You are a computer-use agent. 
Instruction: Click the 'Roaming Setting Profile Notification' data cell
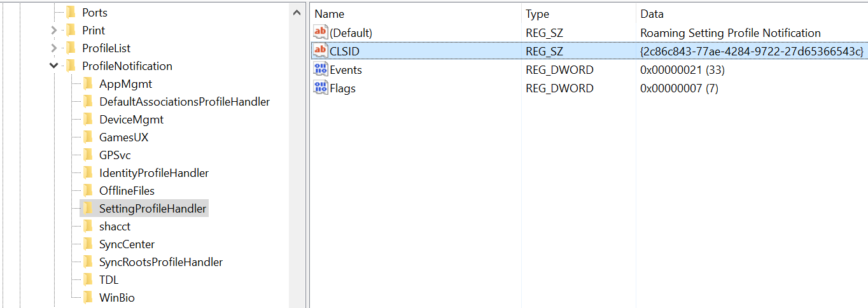pos(731,32)
